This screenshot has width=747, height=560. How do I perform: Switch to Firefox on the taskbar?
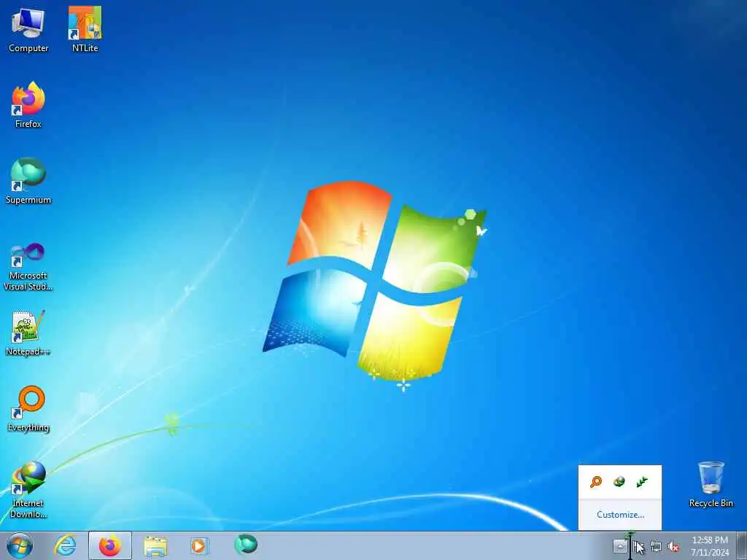[110, 545]
